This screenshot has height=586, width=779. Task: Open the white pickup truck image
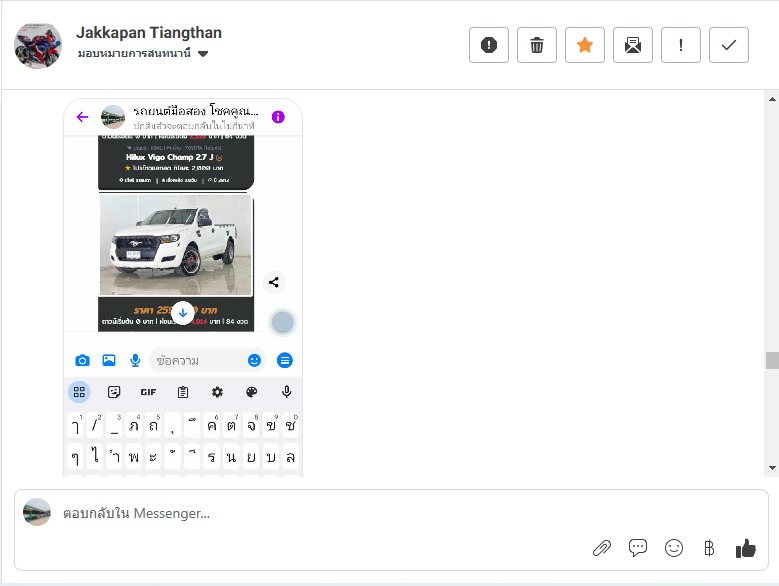coord(176,245)
